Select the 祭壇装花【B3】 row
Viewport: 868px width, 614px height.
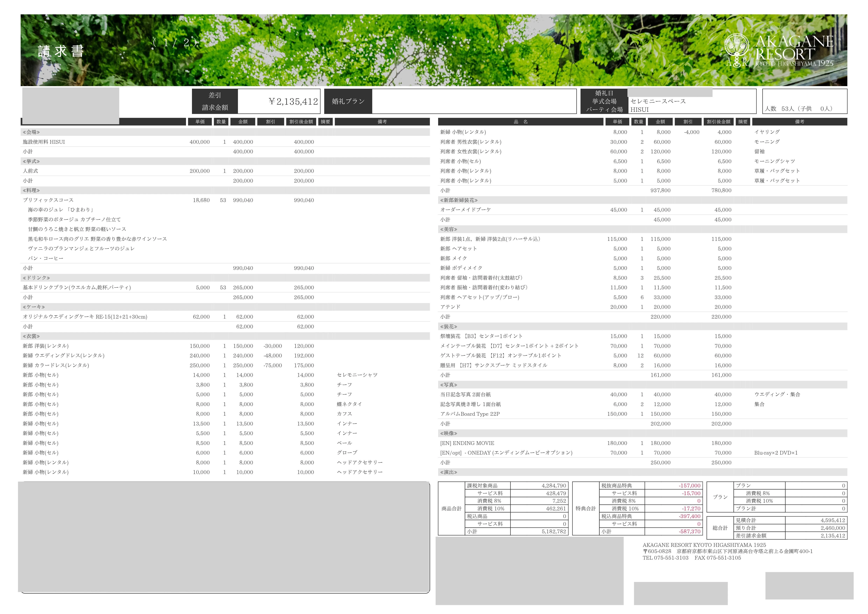643,336
